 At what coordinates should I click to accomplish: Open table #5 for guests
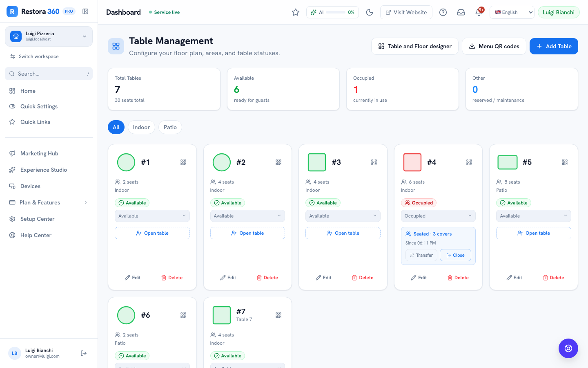(x=534, y=233)
